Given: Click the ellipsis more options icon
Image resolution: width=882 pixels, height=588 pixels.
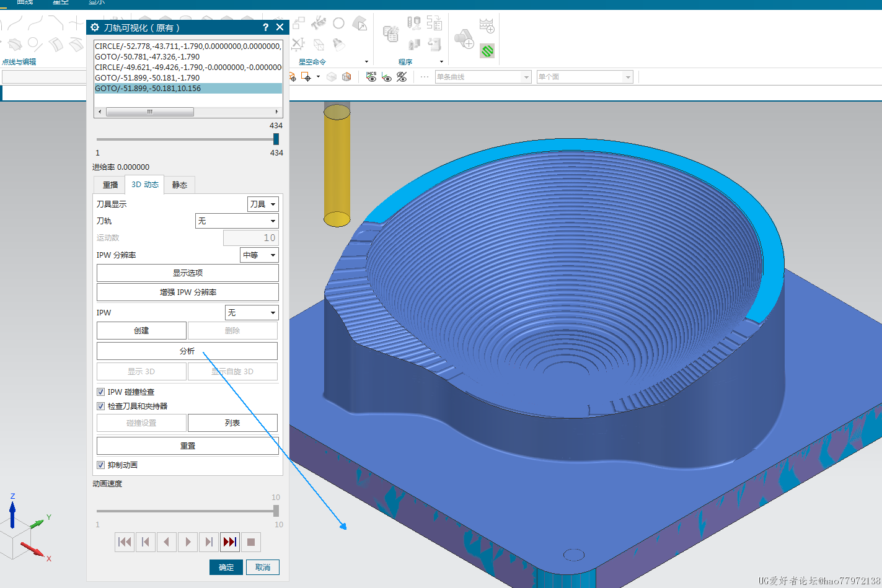Looking at the screenshot, I should (x=425, y=77).
